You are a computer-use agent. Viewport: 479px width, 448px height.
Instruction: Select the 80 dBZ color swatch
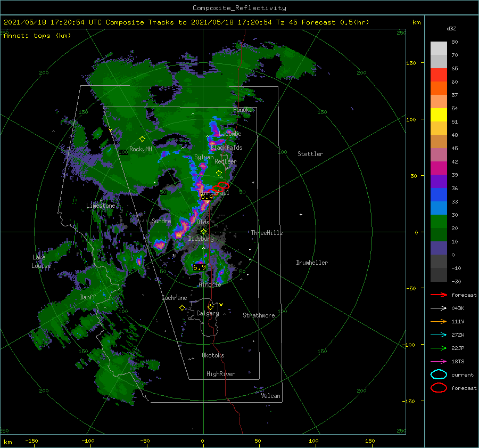[439, 48]
